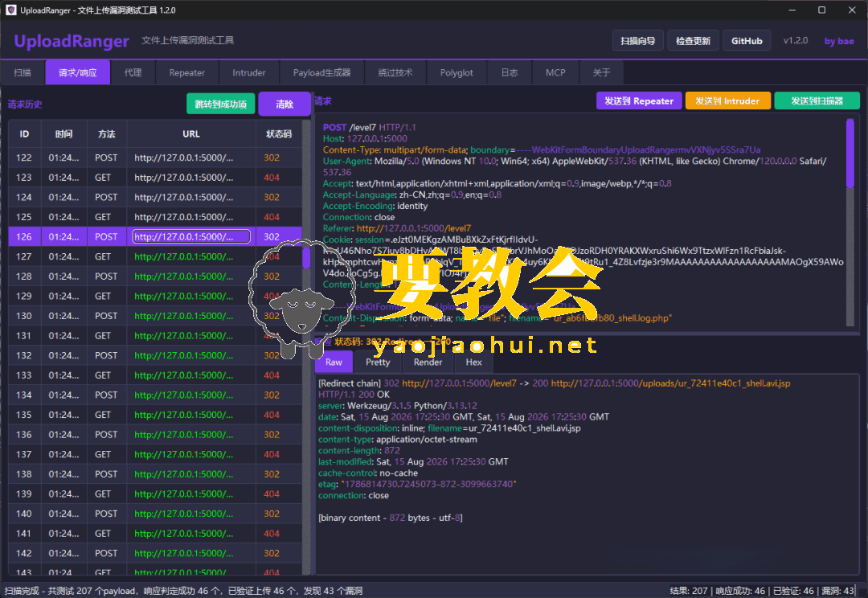868x598 pixels.
Task: Click 发送到扫描器 button
Action: coord(817,100)
